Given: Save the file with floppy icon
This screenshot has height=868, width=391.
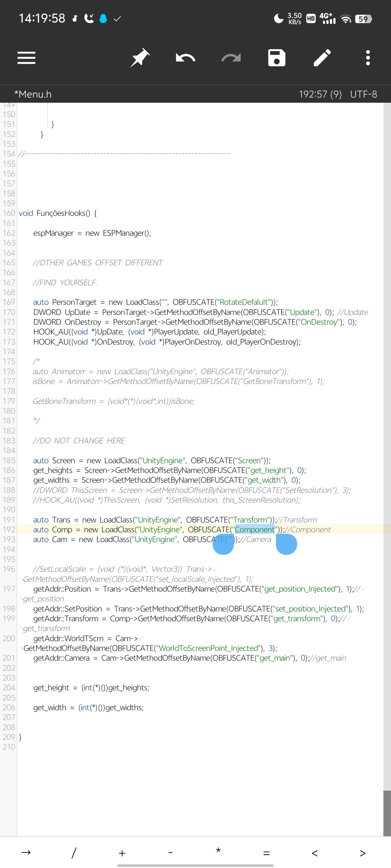Looking at the screenshot, I should tap(277, 58).
